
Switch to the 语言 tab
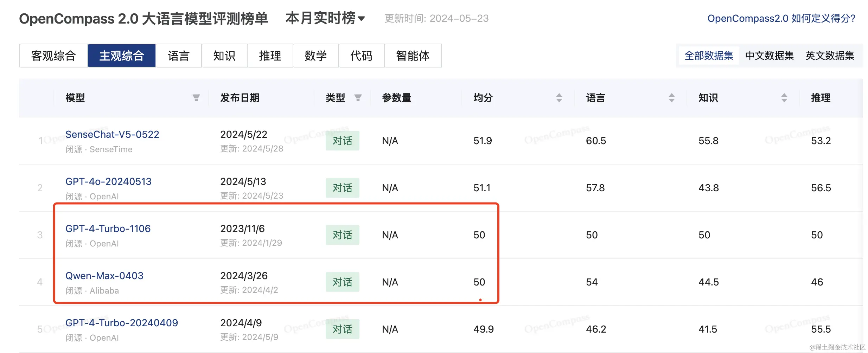click(179, 56)
